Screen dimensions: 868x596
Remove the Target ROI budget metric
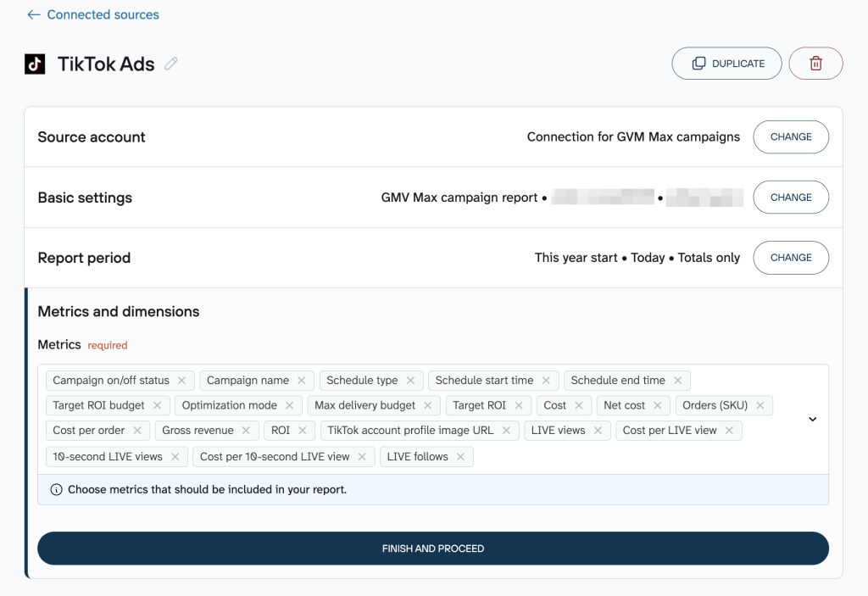click(157, 405)
